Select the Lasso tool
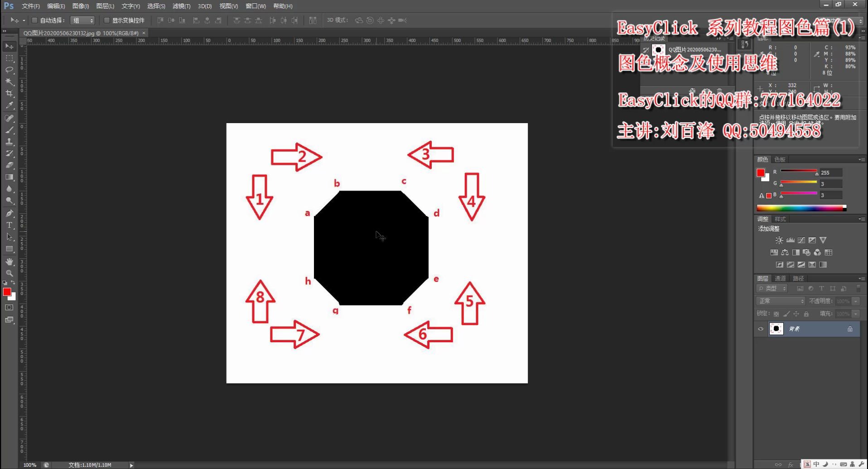The height and width of the screenshot is (469, 868). (9, 70)
